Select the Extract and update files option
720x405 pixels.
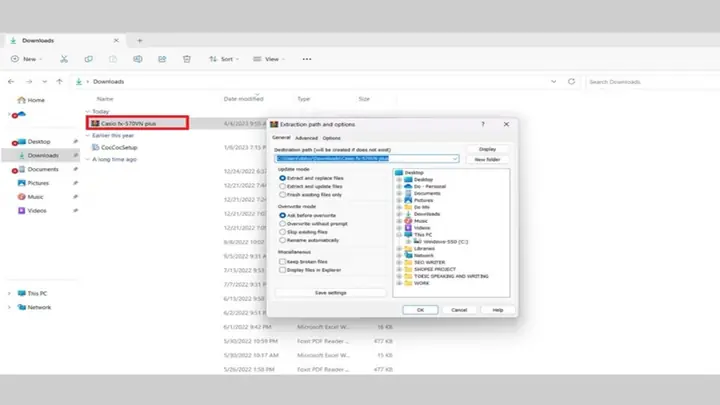click(x=282, y=186)
